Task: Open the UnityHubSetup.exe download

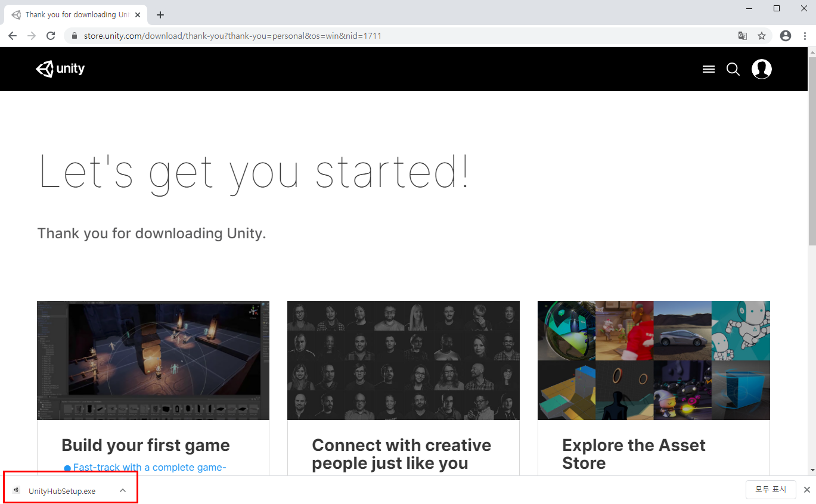Action: point(62,491)
